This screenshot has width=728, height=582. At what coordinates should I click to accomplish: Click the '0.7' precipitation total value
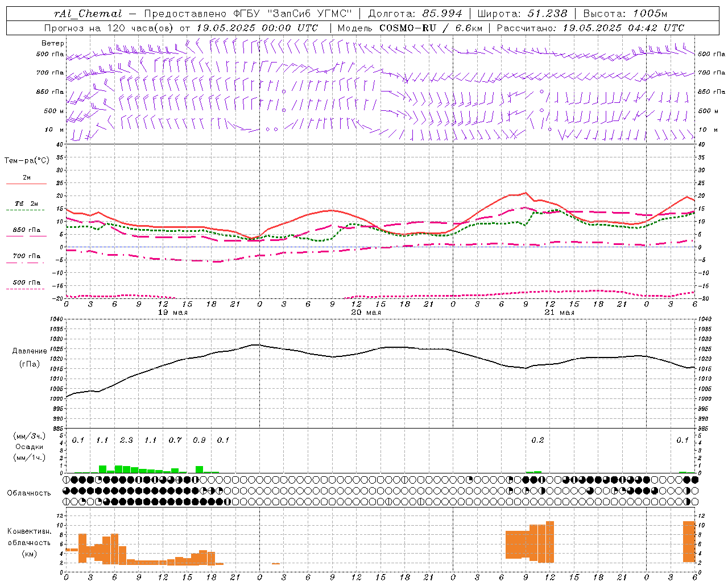coord(175,440)
